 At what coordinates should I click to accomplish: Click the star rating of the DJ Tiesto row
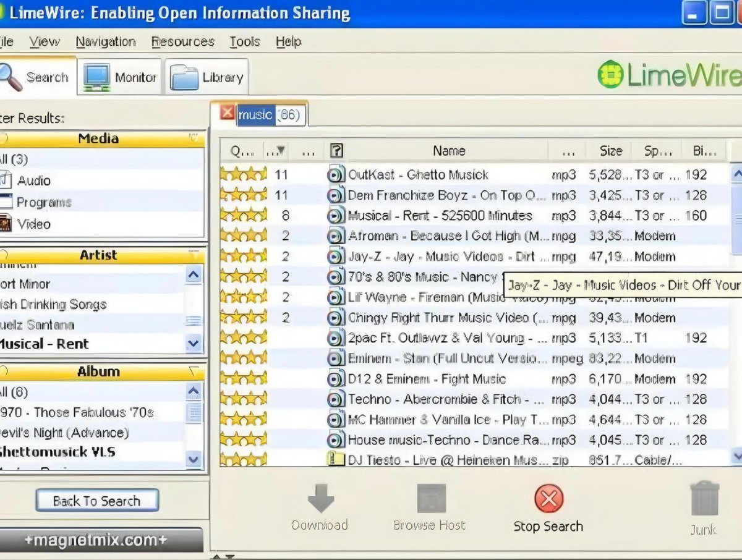click(244, 459)
